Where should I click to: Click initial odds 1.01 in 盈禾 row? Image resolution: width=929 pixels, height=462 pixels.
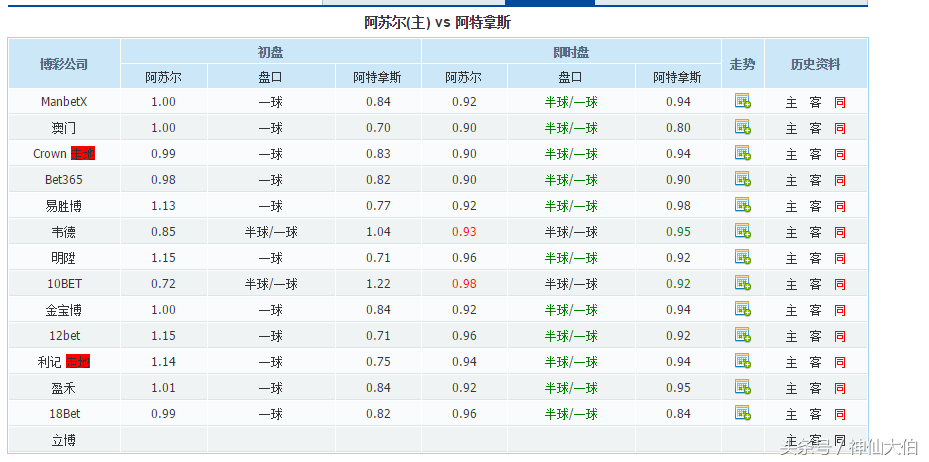click(164, 387)
